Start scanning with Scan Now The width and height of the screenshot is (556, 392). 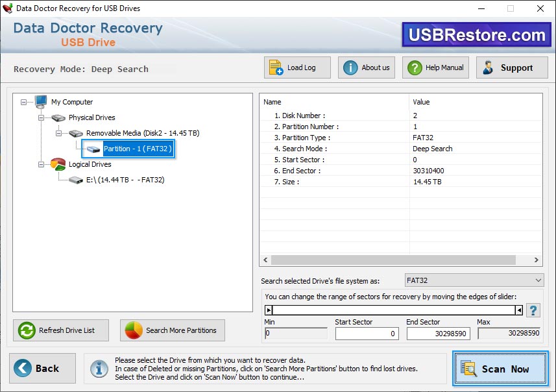click(x=500, y=368)
